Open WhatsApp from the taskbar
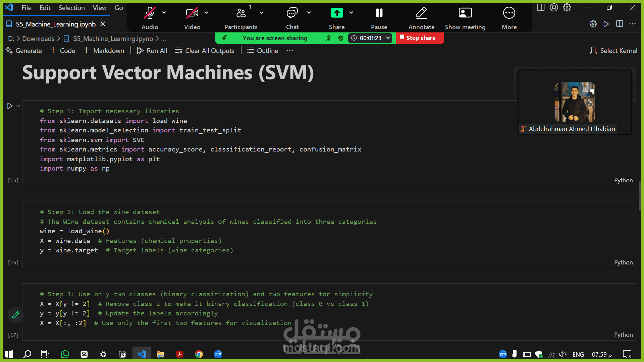 65,354
